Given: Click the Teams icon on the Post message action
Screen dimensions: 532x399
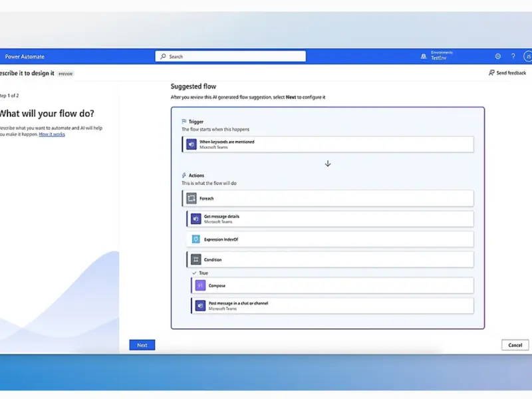Looking at the screenshot, I should 200,305.
